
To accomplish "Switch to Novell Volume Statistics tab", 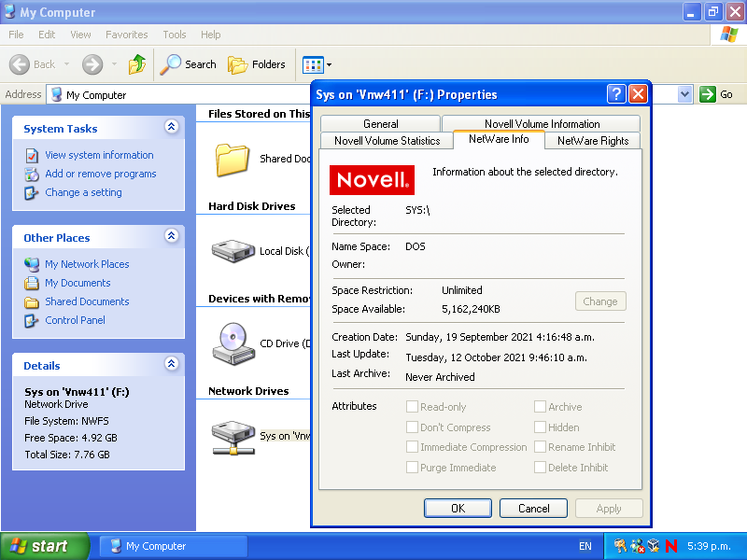I will click(387, 141).
